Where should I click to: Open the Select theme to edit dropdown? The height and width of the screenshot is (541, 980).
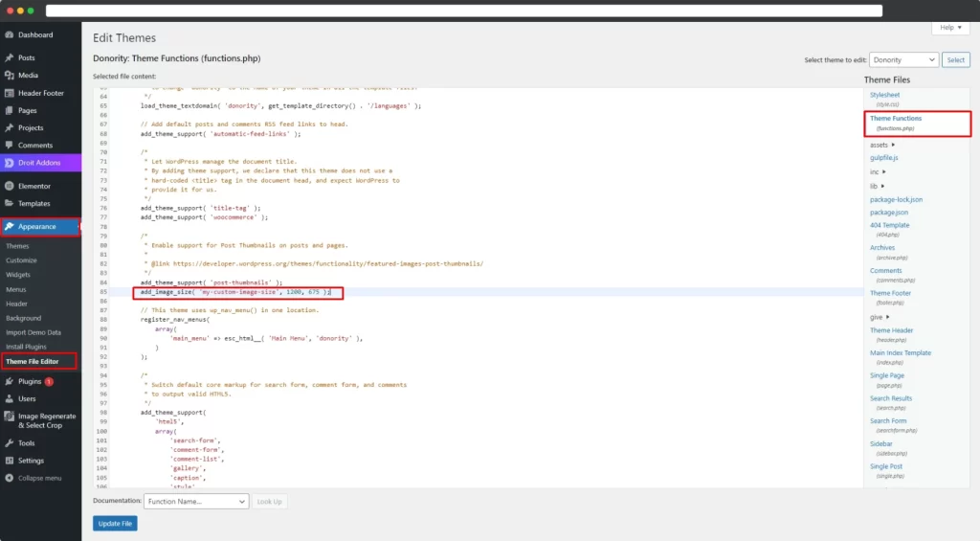(903, 60)
